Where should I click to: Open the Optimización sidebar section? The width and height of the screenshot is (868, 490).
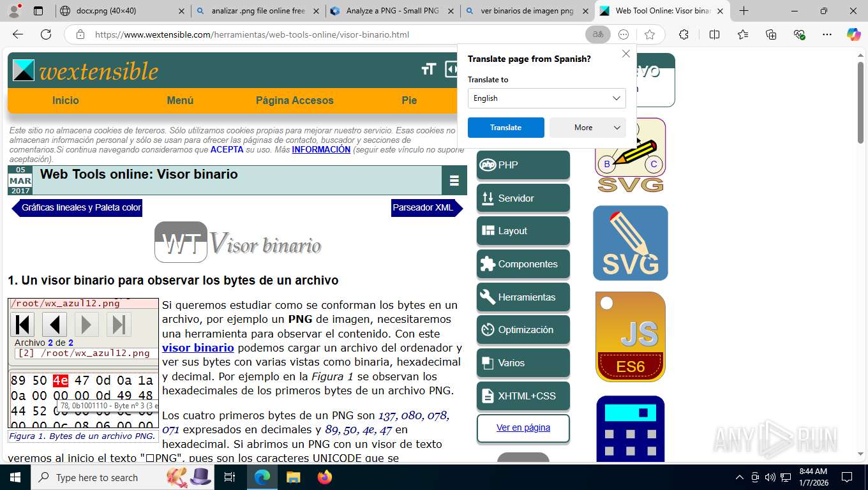[523, 330]
